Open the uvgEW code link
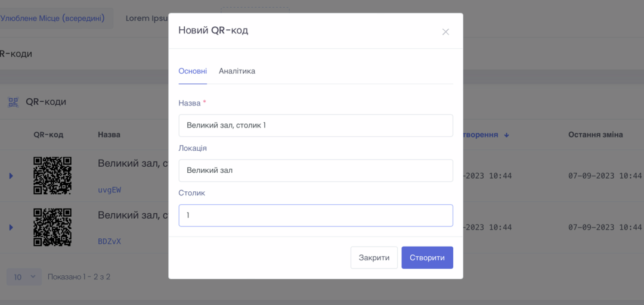This screenshot has width=644, height=305. coord(109,190)
